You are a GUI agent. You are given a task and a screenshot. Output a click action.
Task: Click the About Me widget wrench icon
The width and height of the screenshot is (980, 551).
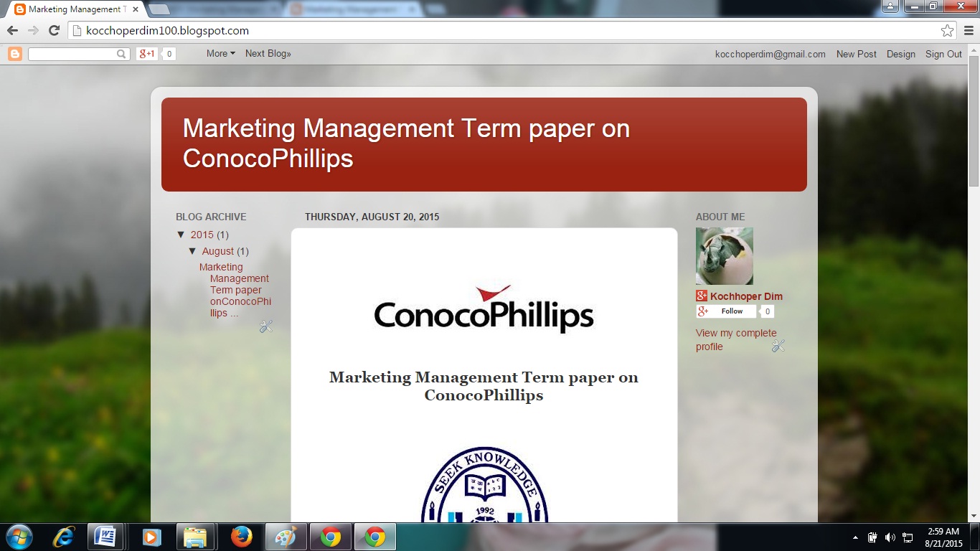point(778,346)
